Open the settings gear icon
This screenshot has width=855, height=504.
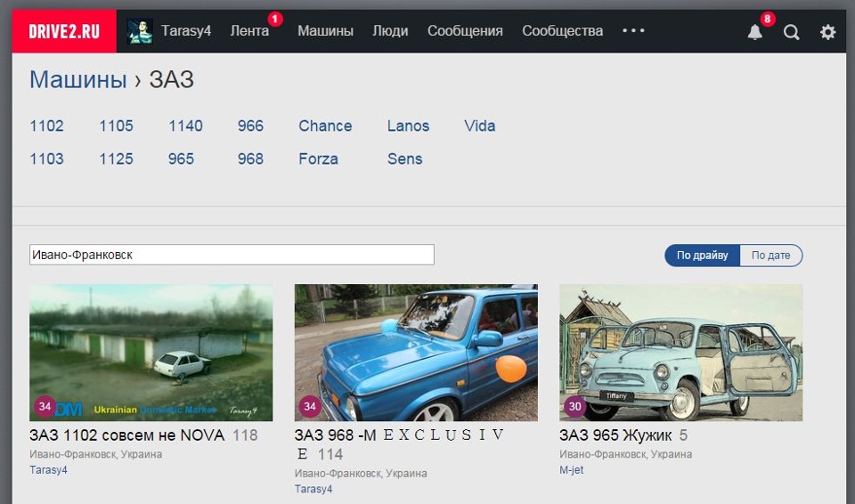[827, 32]
